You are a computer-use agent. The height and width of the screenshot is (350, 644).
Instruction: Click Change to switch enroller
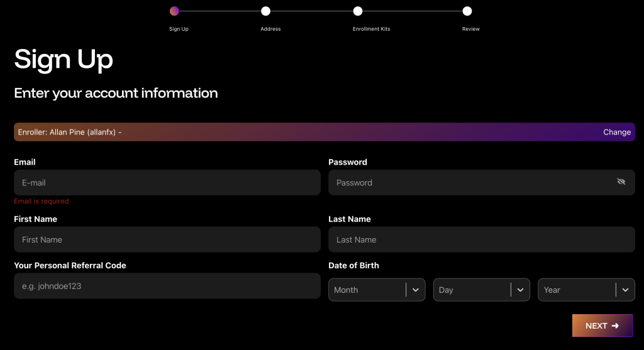(616, 132)
